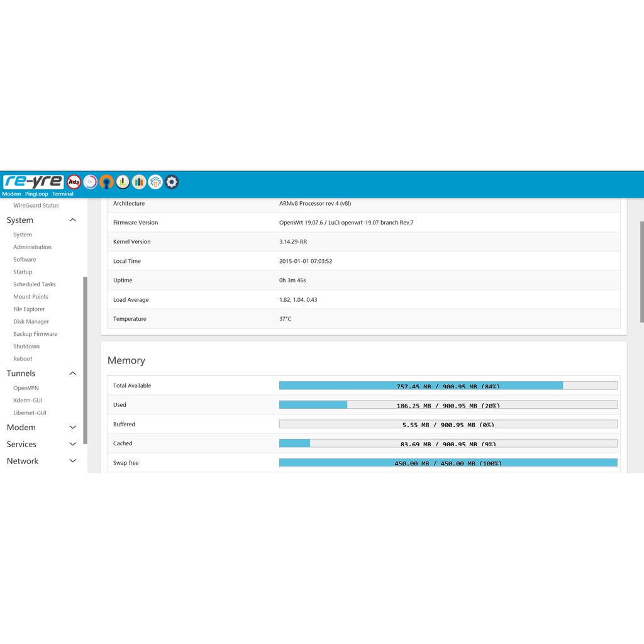The image size is (644, 644).
Task: Expand the Modem section chevron
Action: coord(73,428)
